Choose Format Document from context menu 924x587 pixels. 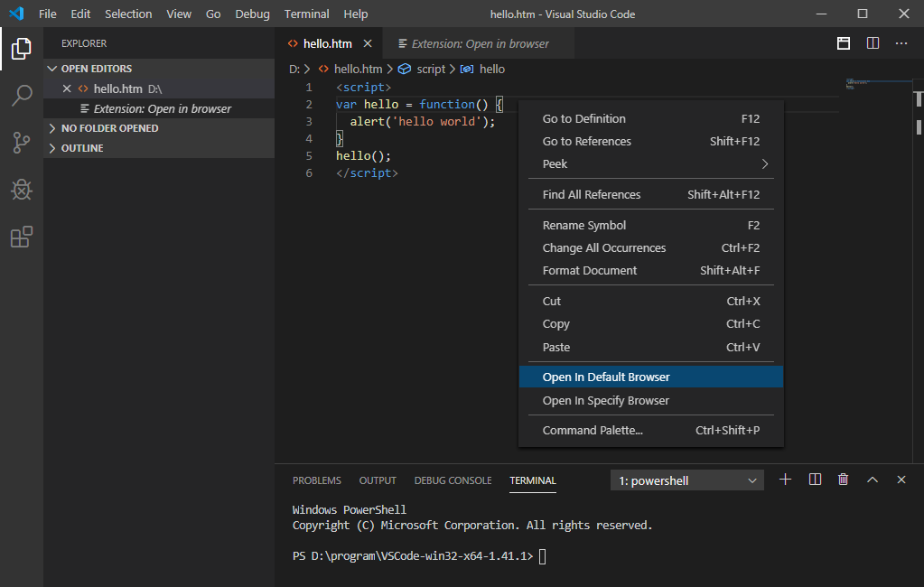coord(590,271)
